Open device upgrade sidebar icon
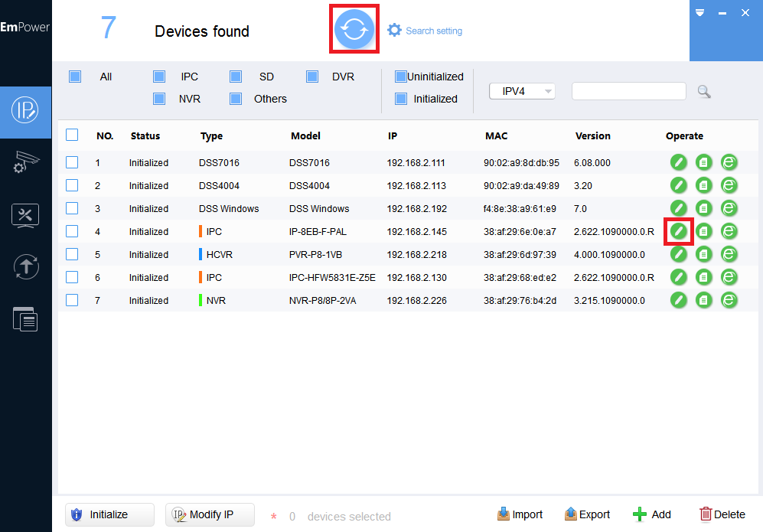Viewport: 763px width, 532px height. point(26,266)
